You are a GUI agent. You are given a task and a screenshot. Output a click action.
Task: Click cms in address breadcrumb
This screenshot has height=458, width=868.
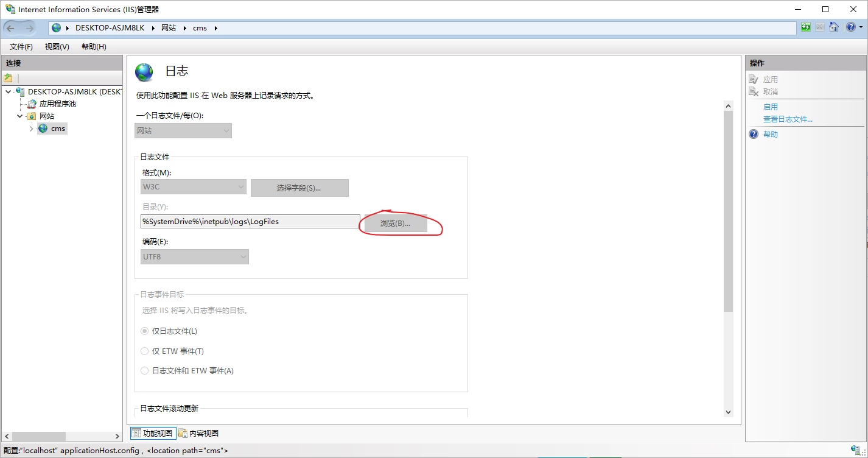200,28
